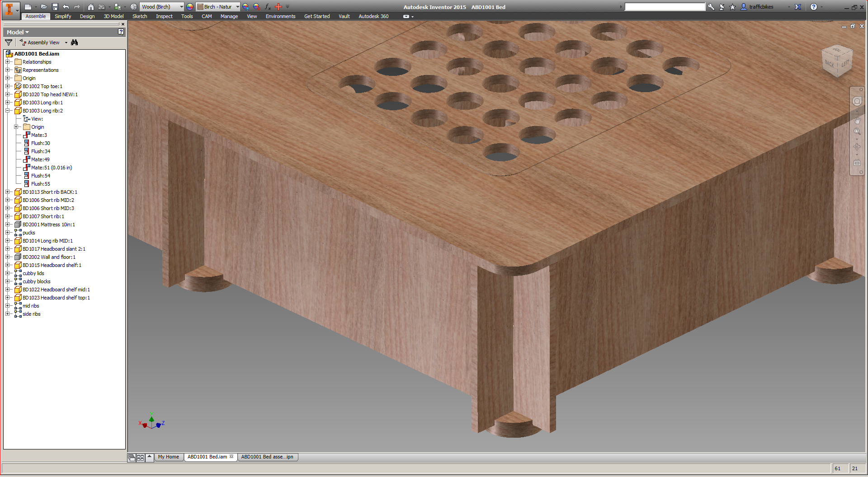Screen dimensions: 868x477
Task: Open the Birch - Natur appearance dropdown
Action: (238, 7)
